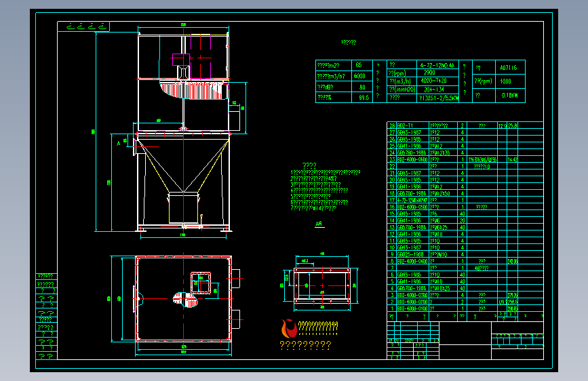588x381 pixels.
Task: Select part code B02-6000-0300 in row 3
Action: [x=412, y=295]
